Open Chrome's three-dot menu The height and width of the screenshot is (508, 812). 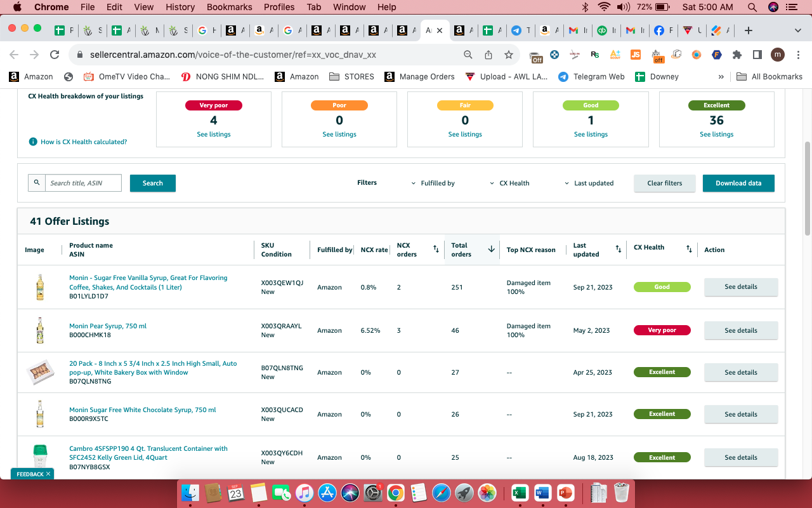797,55
